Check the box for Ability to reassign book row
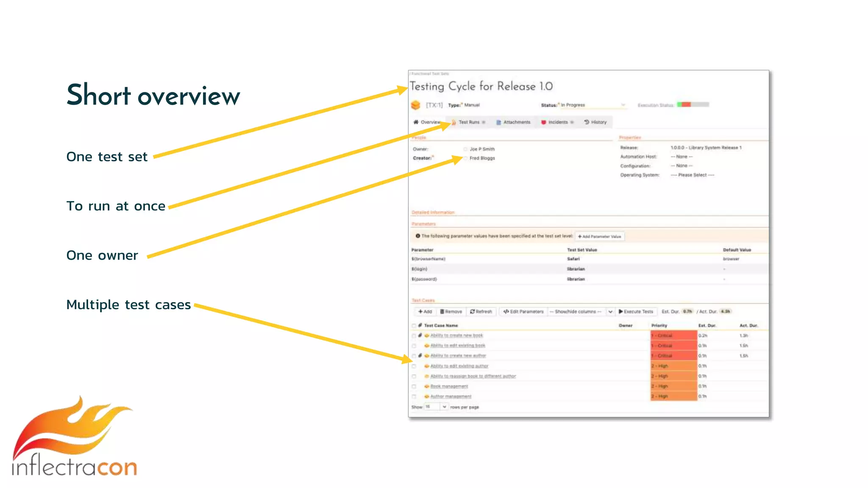Screen dimensions: 868x488 [x=414, y=376]
